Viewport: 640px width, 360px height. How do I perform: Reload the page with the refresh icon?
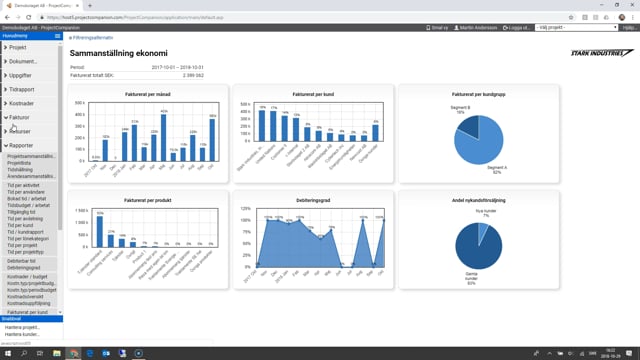pos(29,18)
